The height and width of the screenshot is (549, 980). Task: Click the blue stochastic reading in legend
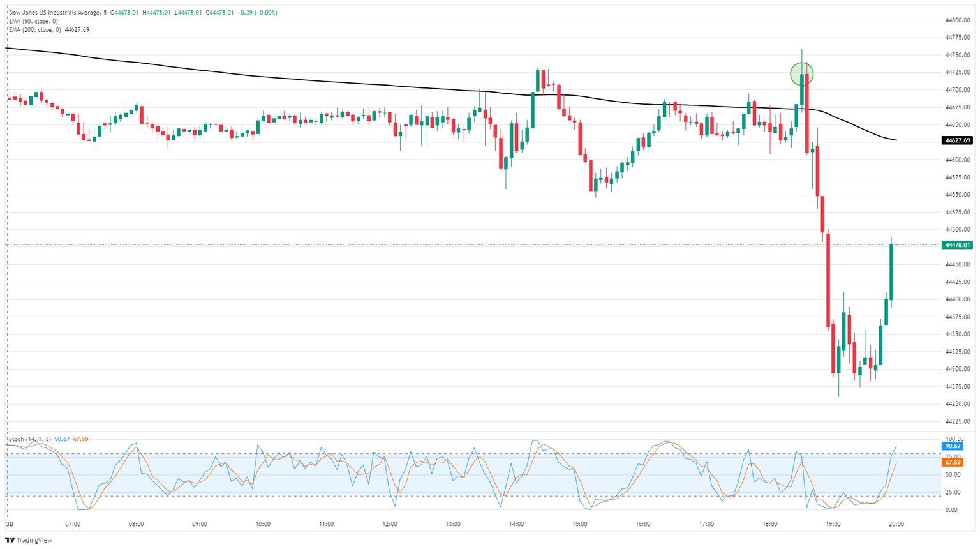click(x=63, y=439)
